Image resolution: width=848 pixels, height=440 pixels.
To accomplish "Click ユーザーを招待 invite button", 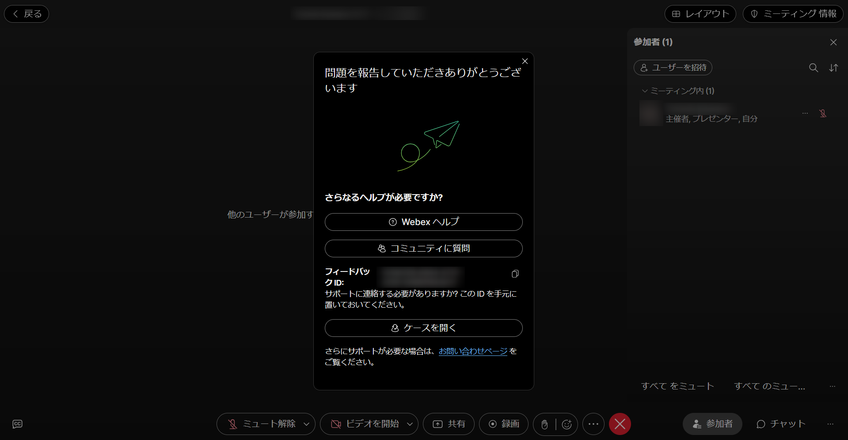I will 673,68.
